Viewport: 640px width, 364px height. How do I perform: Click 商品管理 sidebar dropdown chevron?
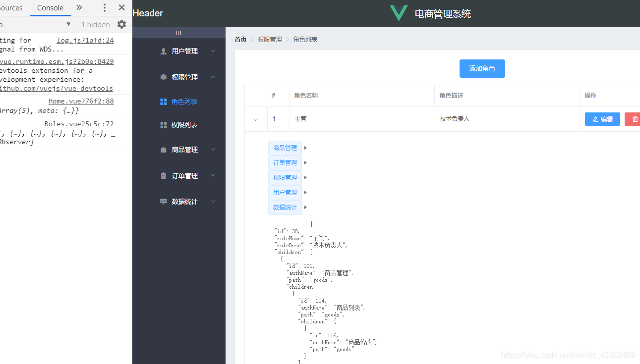click(x=213, y=150)
